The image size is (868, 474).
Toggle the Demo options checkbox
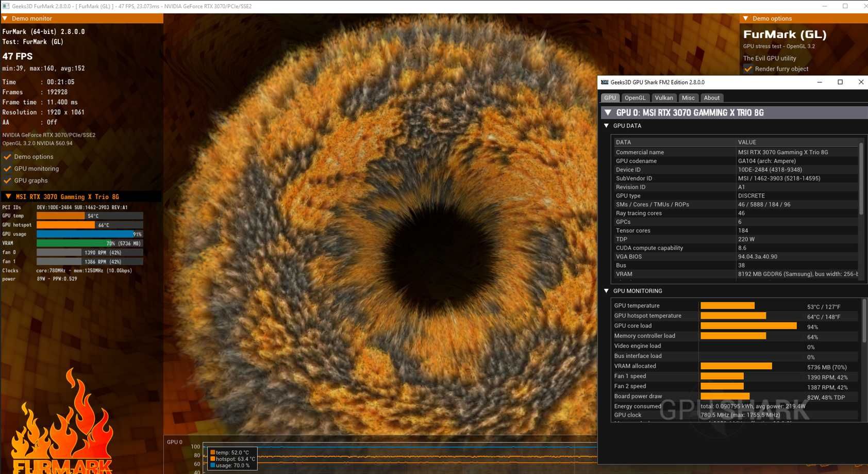7,157
